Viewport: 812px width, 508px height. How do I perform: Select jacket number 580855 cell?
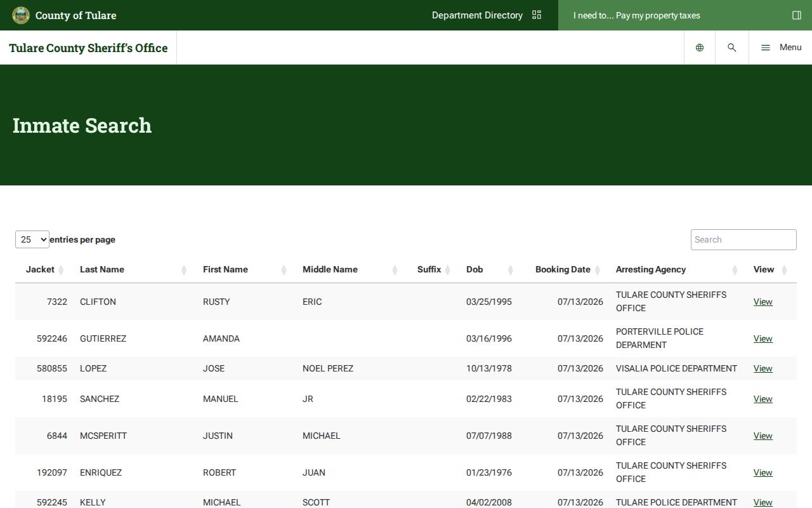(52, 368)
